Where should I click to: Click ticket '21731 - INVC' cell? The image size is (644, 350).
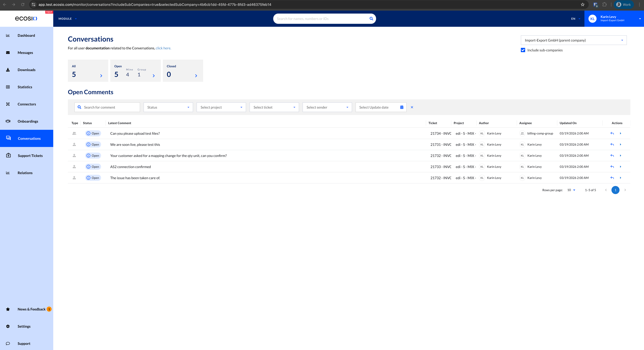coord(441,144)
